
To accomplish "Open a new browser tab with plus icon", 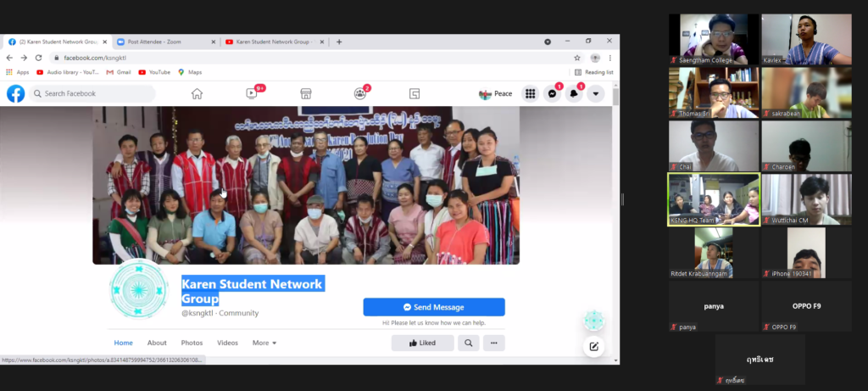I will (x=339, y=42).
